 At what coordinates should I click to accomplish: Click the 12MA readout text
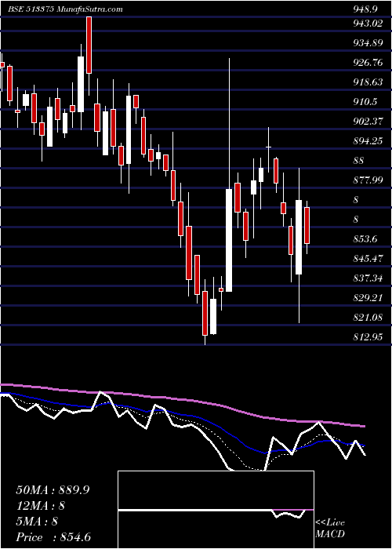[x=41, y=506]
